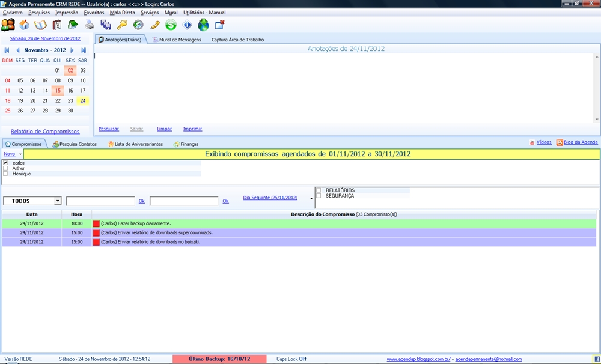Open the green dollar sign finance icon

pyautogui.click(x=171, y=25)
